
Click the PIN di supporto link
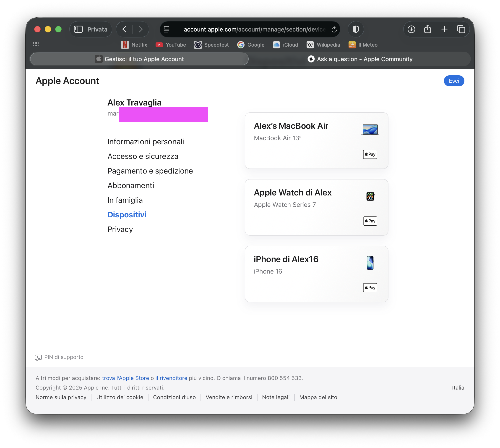tap(63, 357)
